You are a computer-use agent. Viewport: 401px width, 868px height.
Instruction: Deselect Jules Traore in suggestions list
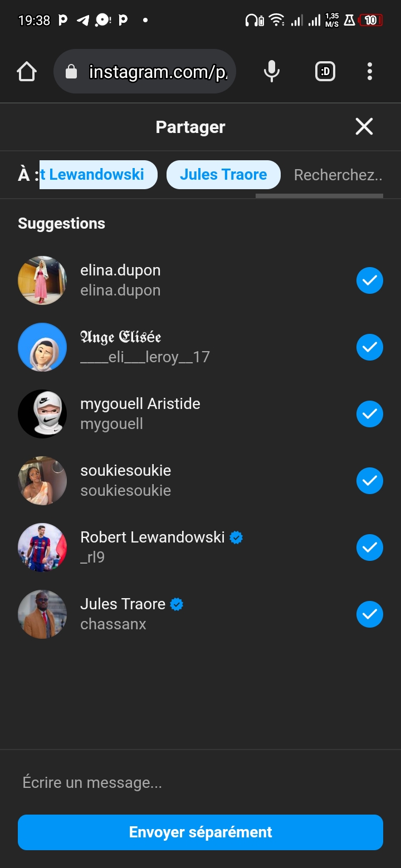pos(370,614)
